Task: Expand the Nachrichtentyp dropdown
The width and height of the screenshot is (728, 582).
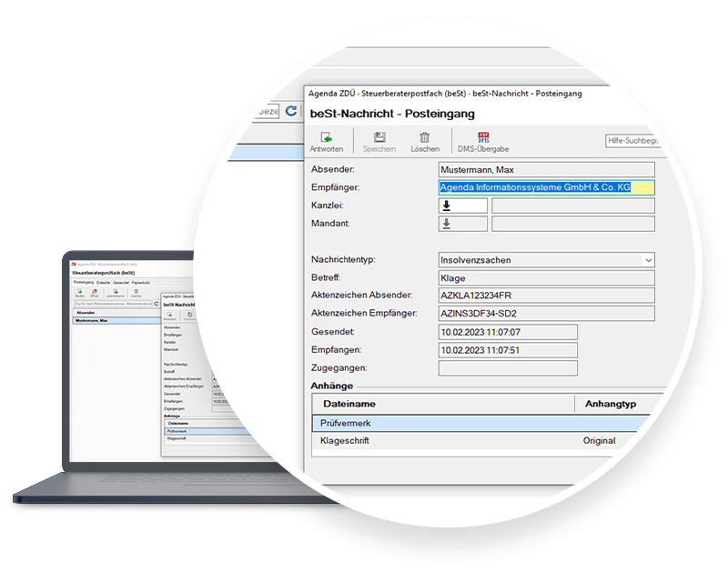Action: (647, 260)
